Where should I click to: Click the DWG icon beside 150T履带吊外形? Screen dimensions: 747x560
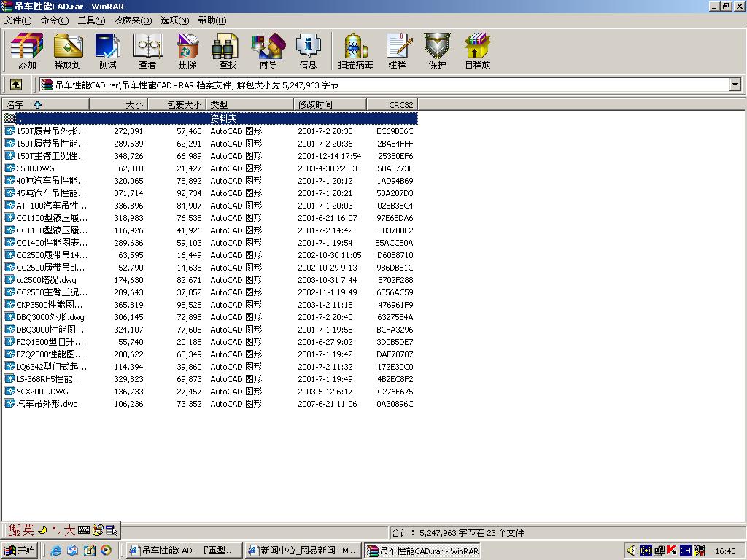(x=9, y=131)
